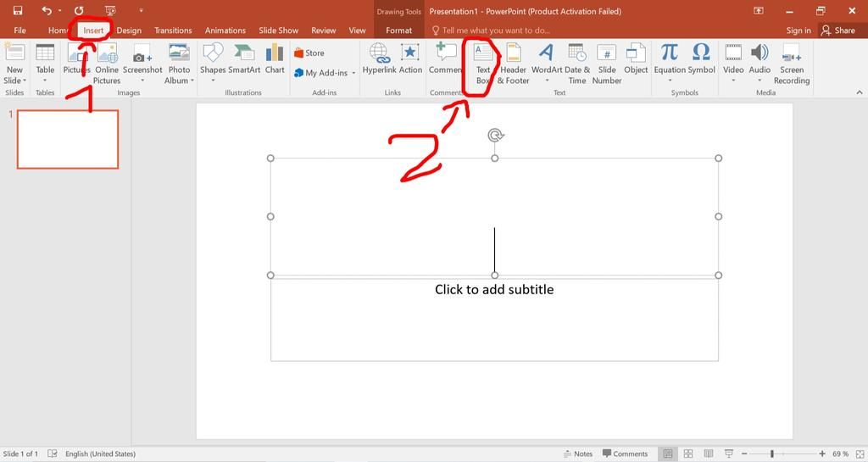Fit slide to current window
This screenshot has width=868, height=462.
click(860, 454)
